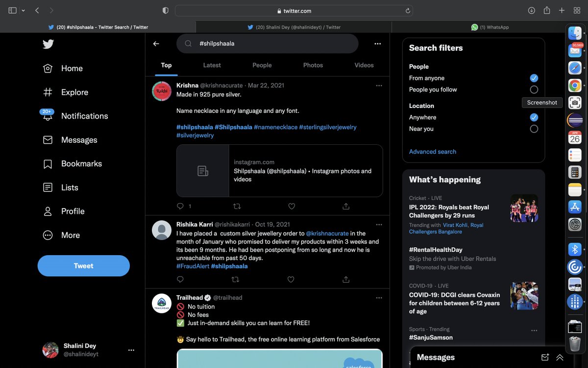
Task: Open Messages in the left sidebar
Action: pyautogui.click(x=70, y=140)
